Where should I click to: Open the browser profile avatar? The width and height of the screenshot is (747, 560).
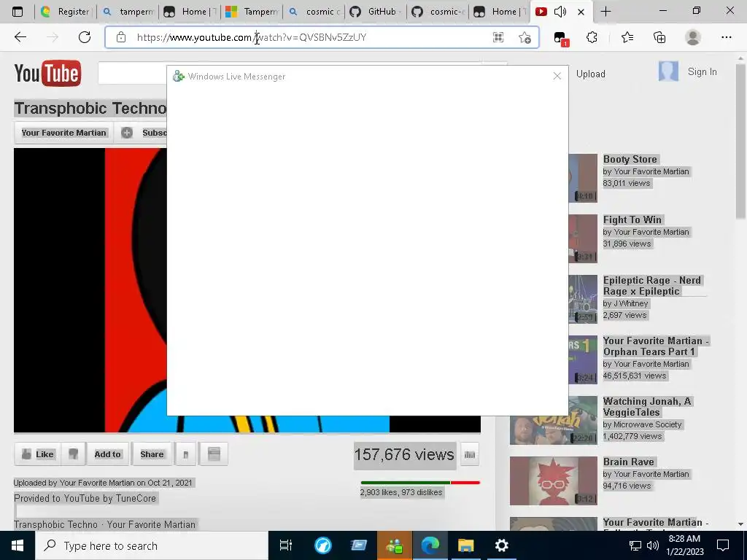693,37
